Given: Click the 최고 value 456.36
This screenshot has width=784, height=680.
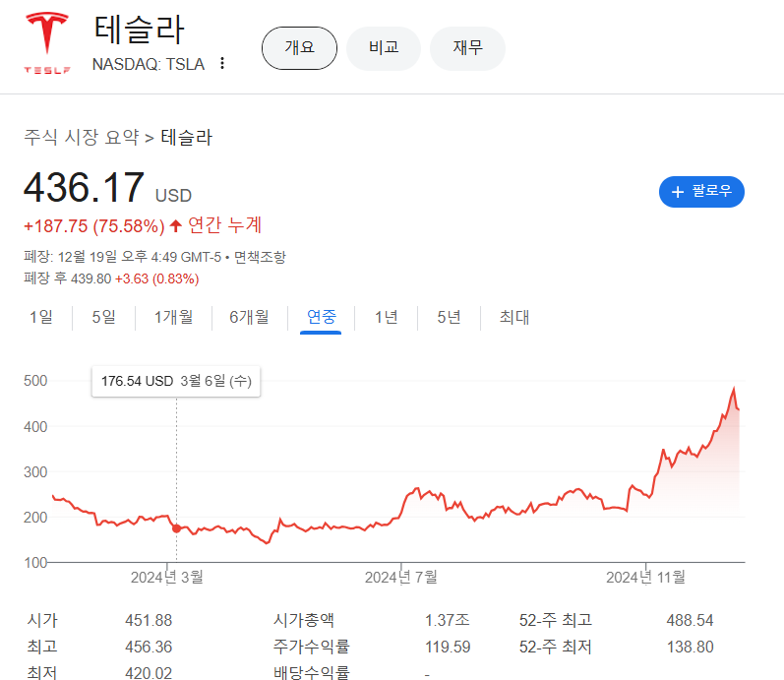Looking at the screenshot, I should point(149,647).
